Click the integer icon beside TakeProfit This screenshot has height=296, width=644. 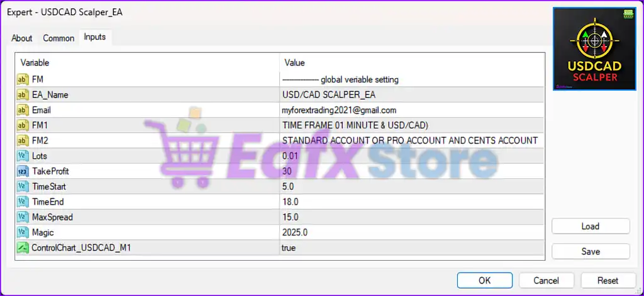pos(23,171)
